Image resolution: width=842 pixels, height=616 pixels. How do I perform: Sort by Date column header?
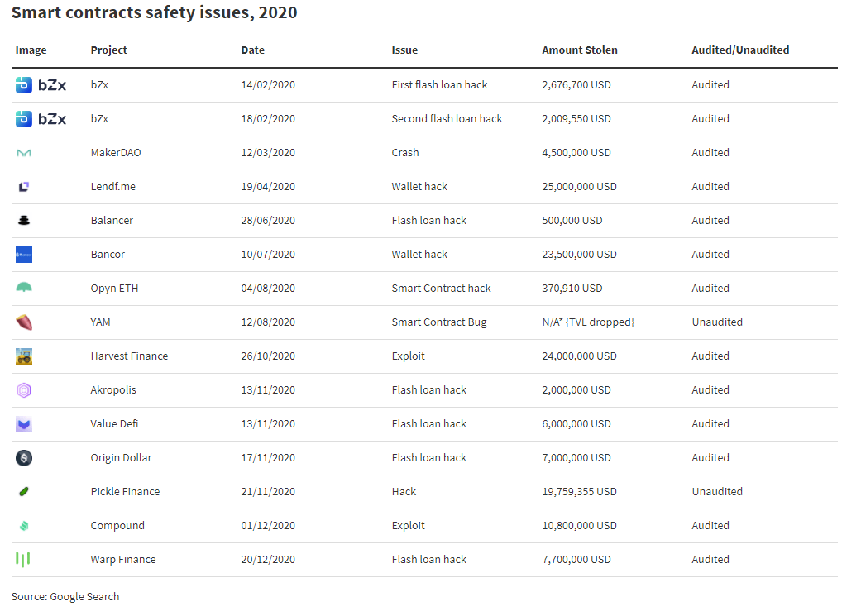pos(252,50)
